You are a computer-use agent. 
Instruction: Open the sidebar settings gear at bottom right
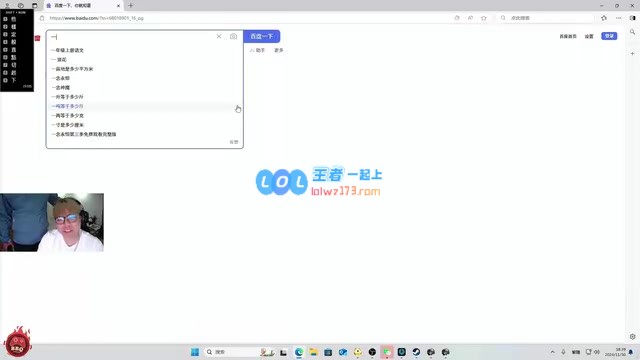point(633,337)
